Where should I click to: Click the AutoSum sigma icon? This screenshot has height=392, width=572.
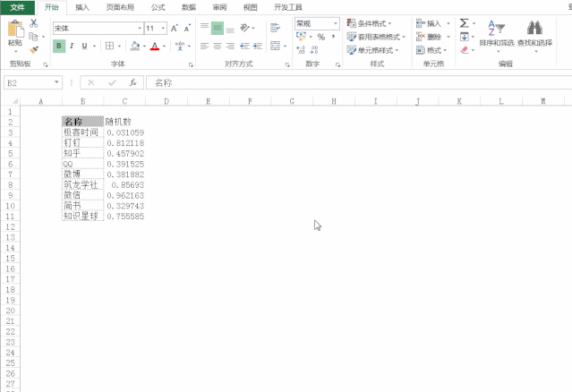pyautogui.click(x=464, y=23)
